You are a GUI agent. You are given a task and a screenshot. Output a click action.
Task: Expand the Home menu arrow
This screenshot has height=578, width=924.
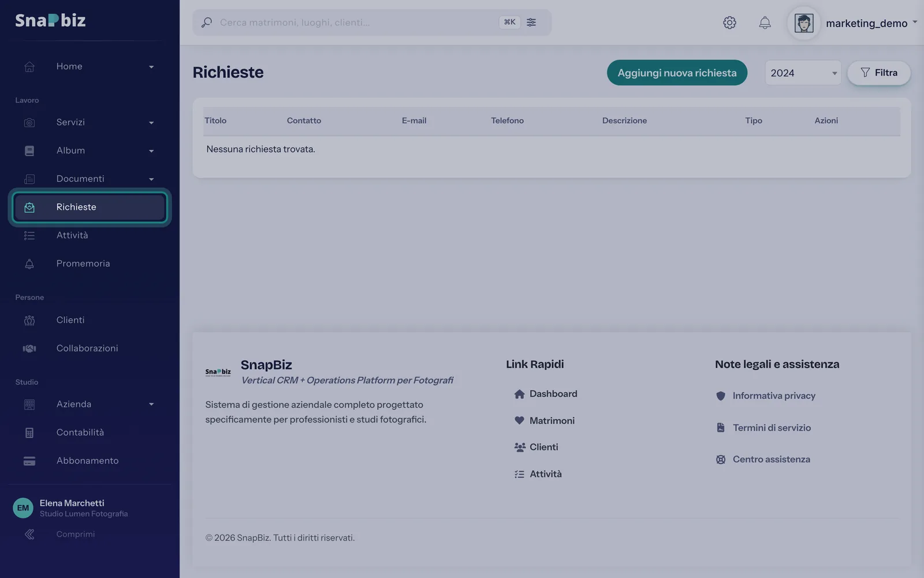click(x=151, y=67)
